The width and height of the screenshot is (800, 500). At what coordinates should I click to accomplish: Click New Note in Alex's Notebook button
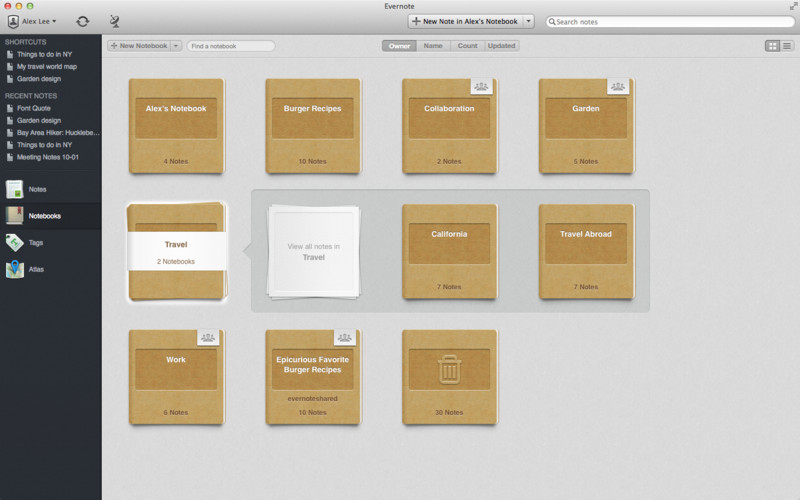click(465, 21)
